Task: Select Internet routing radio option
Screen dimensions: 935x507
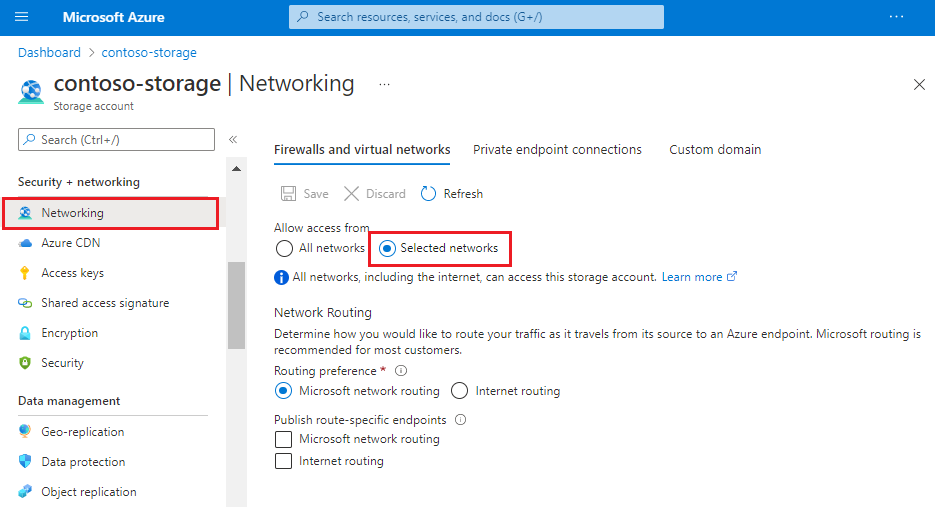Action: tap(460, 391)
